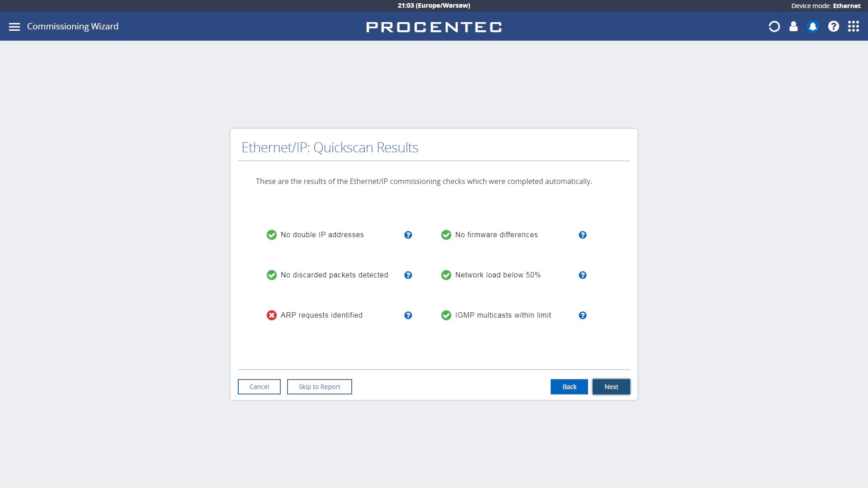Click Next to continue the wizard
The width and height of the screenshot is (868, 488).
pyautogui.click(x=611, y=387)
